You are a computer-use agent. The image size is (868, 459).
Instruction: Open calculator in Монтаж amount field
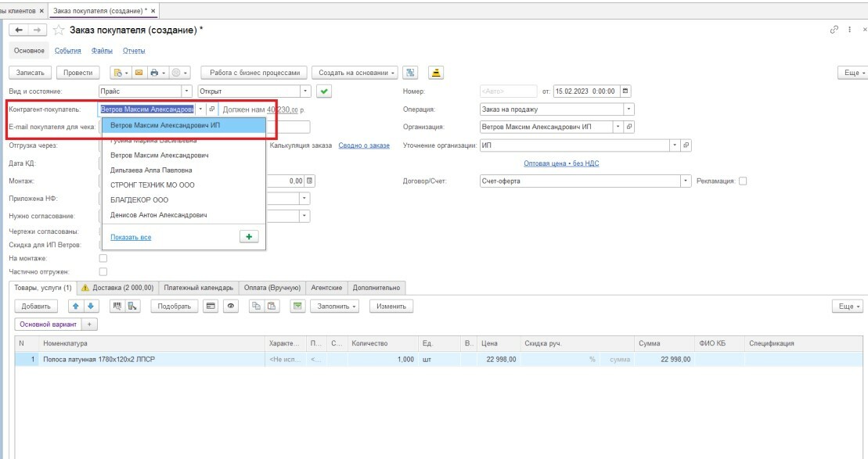coord(310,181)
